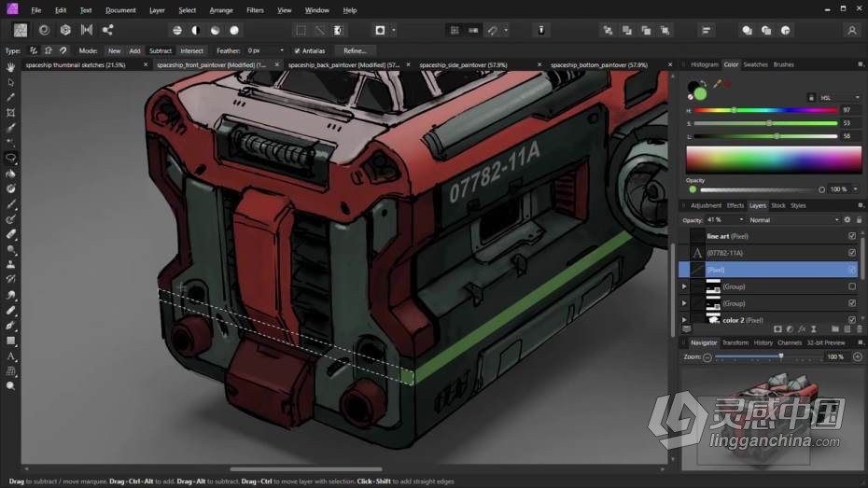Hide the line art layer
868x488 pixels.
click(852, 236)
